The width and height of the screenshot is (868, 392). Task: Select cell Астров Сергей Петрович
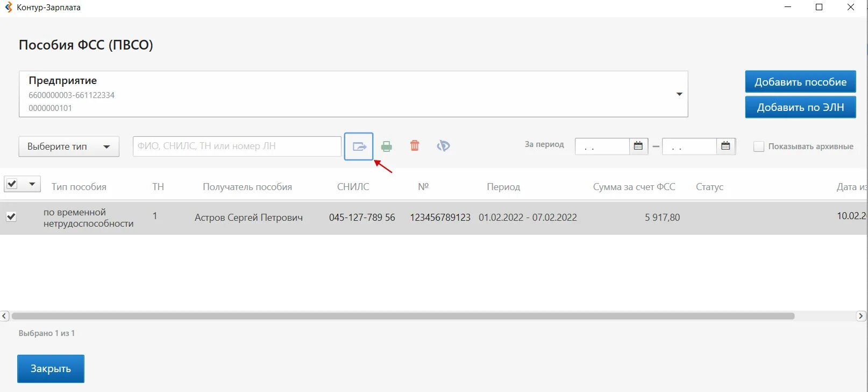[248, 218]
